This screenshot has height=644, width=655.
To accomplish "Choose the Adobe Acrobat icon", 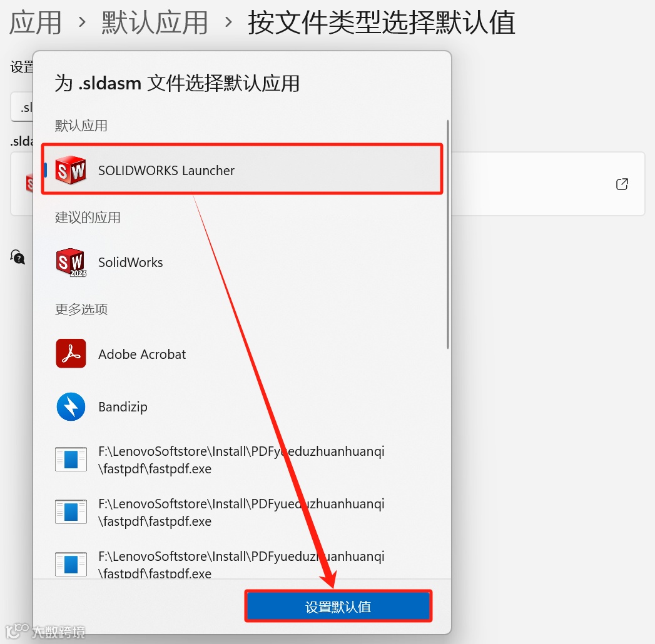I will pyautogui.click(x=71, y=353).
